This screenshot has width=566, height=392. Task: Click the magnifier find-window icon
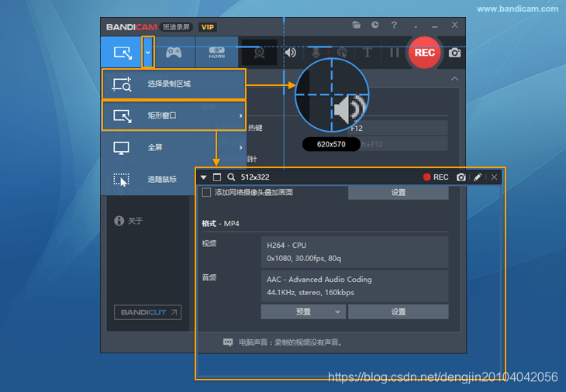(231, 177)
